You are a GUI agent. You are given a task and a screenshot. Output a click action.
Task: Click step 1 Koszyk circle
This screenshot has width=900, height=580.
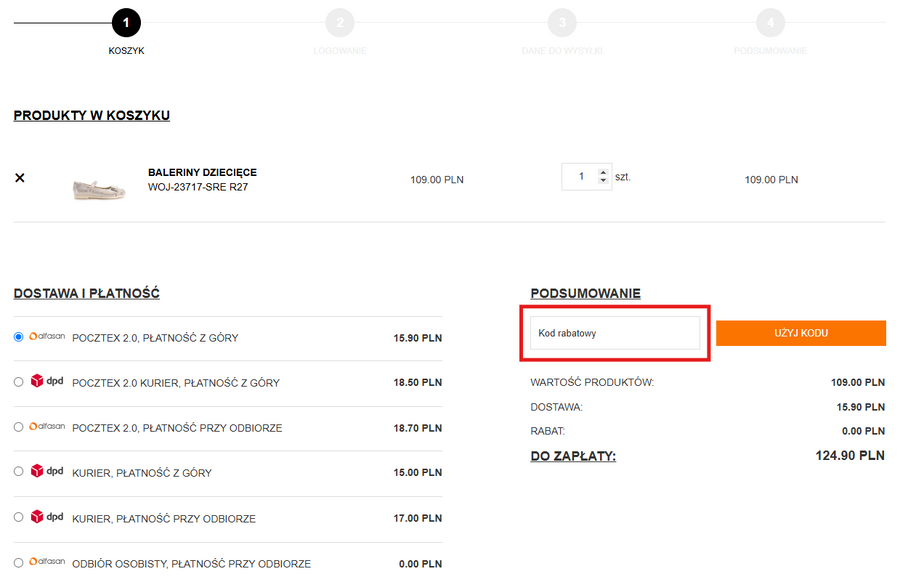[126, 22]
